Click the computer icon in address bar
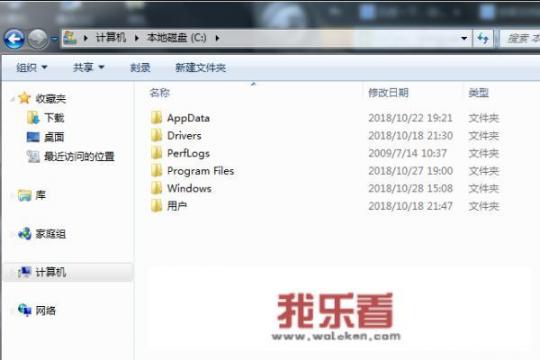This screenshot has width=540, height=360. (70, 38)
